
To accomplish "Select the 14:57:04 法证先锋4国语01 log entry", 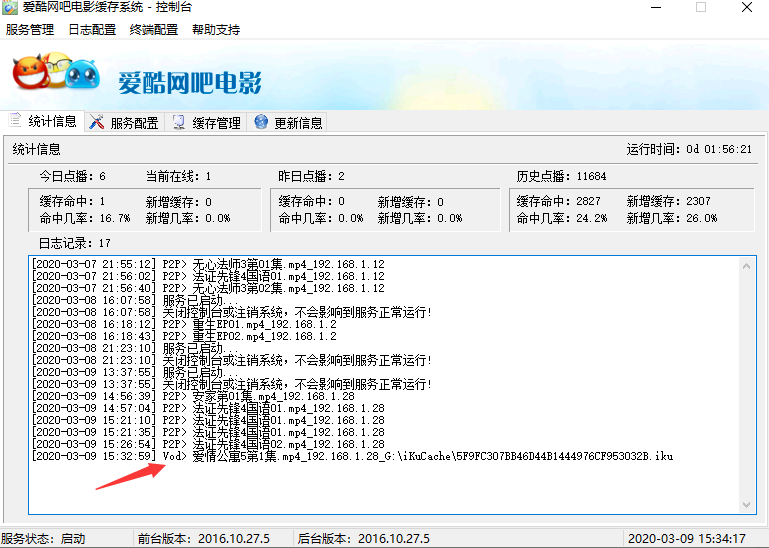I will pyautogui.click(x=208, y=408).
